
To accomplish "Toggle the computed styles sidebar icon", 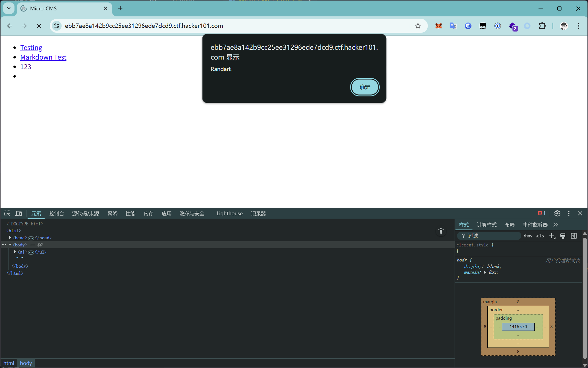I will tap(574, 236).
